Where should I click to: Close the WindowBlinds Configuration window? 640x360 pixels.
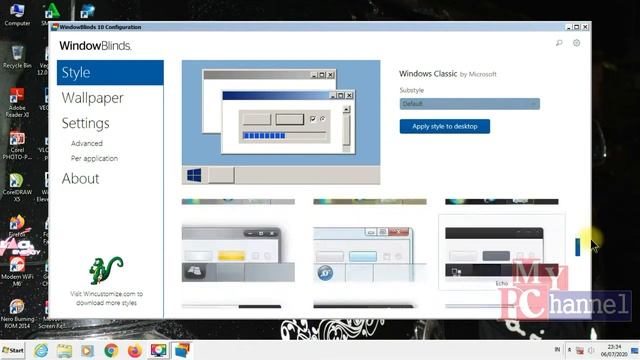(x=585, y=27)
